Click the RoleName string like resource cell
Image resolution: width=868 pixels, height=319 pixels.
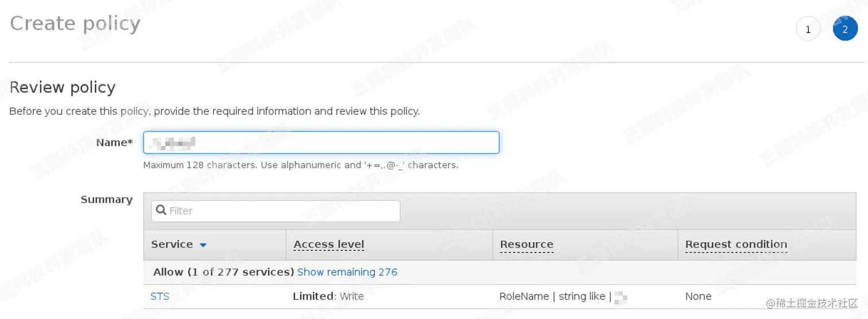[555, 297]
